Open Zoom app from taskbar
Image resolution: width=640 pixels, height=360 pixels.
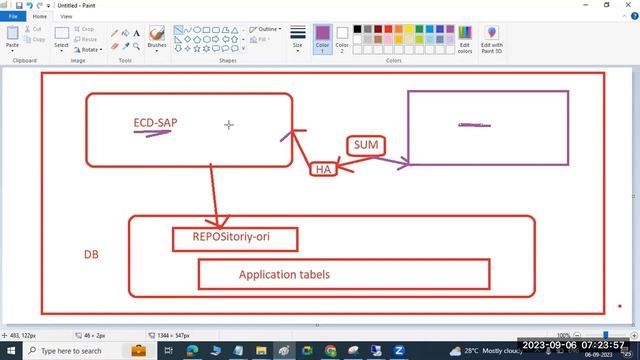399,351
